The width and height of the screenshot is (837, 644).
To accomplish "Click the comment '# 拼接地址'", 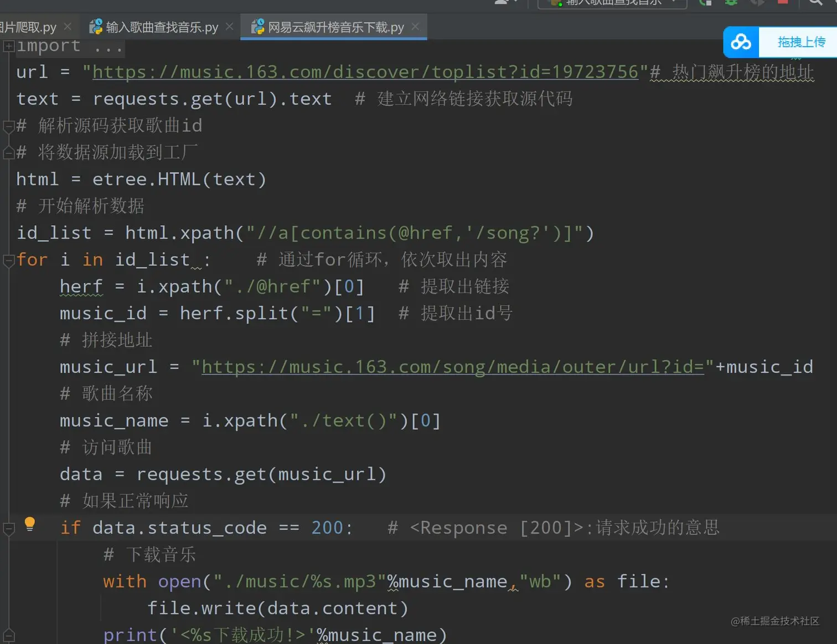I will [x=106, y=340].
